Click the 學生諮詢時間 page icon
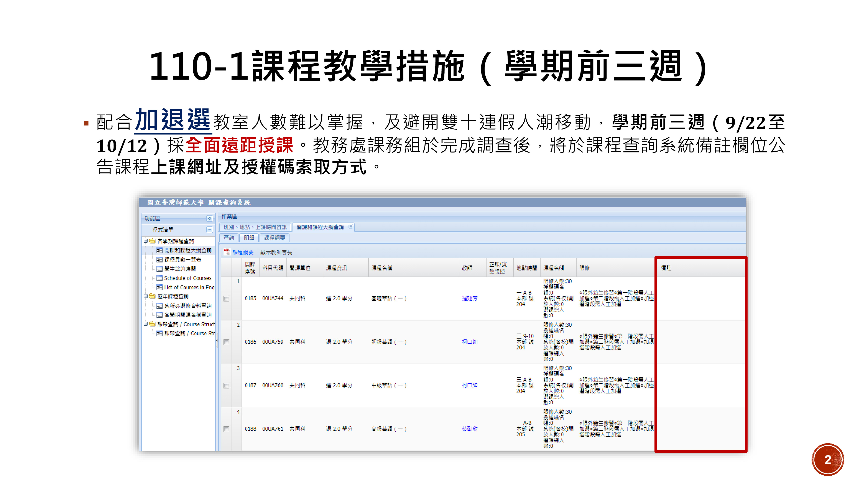The image size is (868, 488). 159,269
